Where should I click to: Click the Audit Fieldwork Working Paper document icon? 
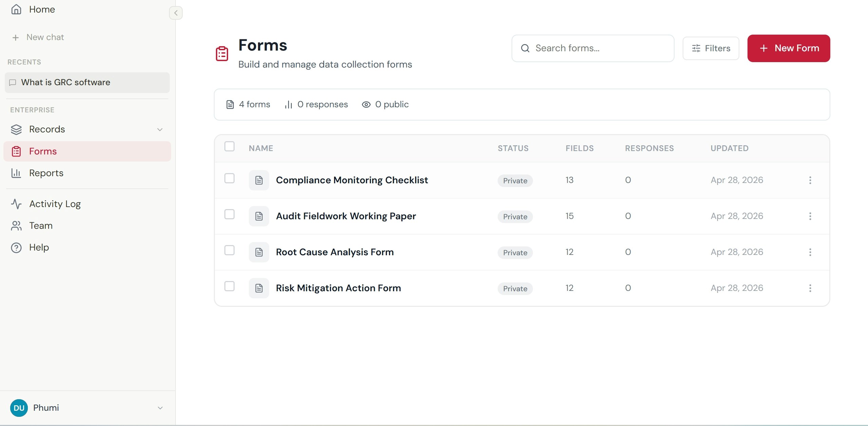coord(259,216)
